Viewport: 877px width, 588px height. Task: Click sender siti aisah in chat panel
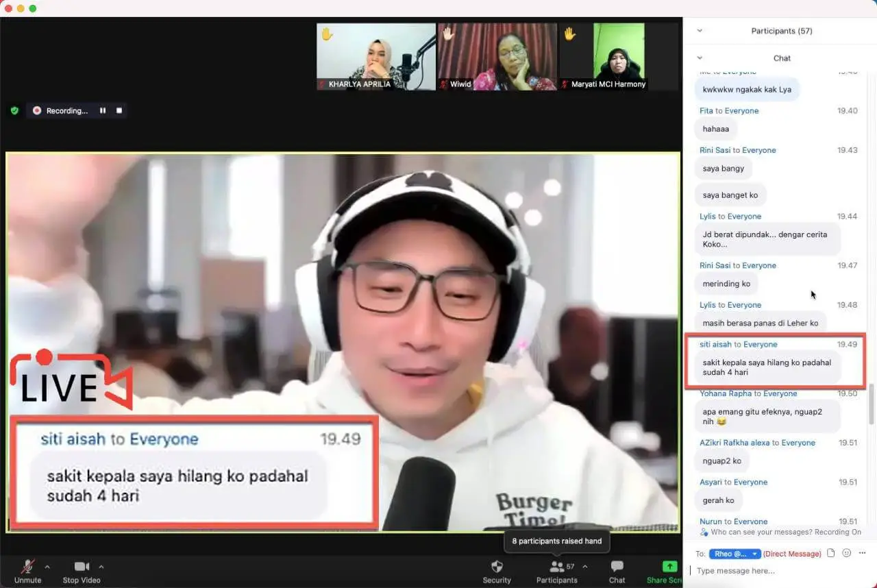[x=715, y=344]
